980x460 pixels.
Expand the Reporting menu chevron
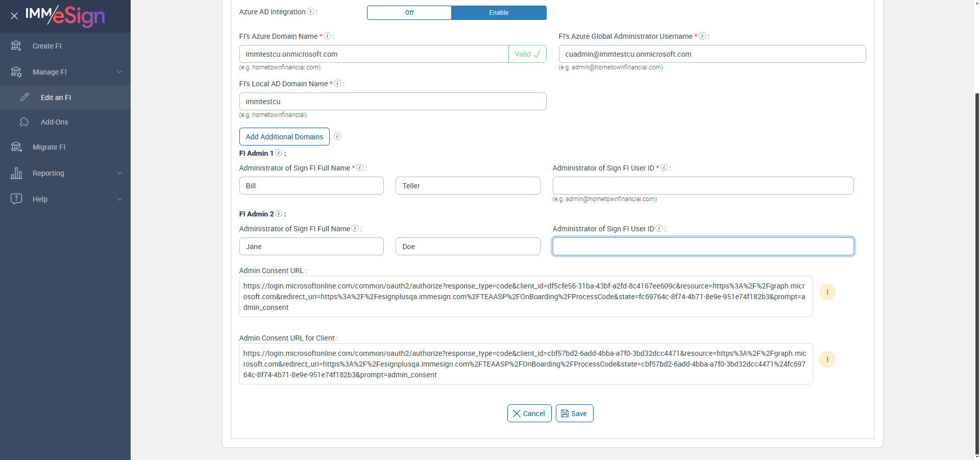119,173
